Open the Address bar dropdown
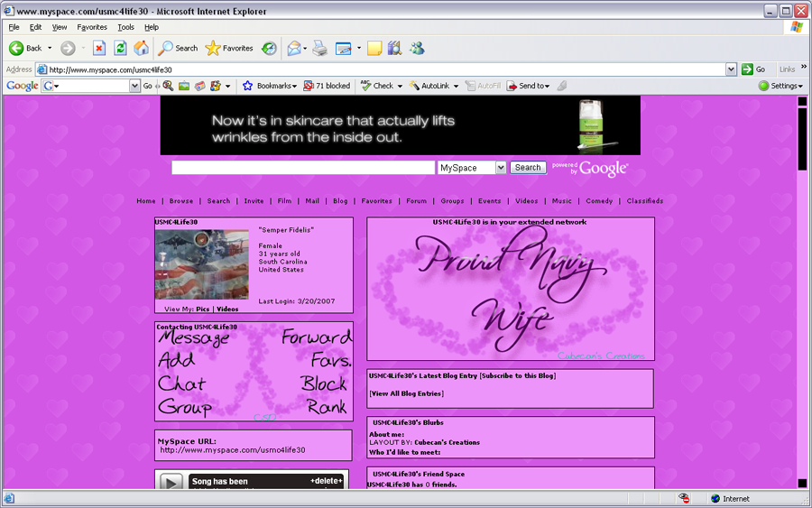The image size is (812, 508). point(731,69)
